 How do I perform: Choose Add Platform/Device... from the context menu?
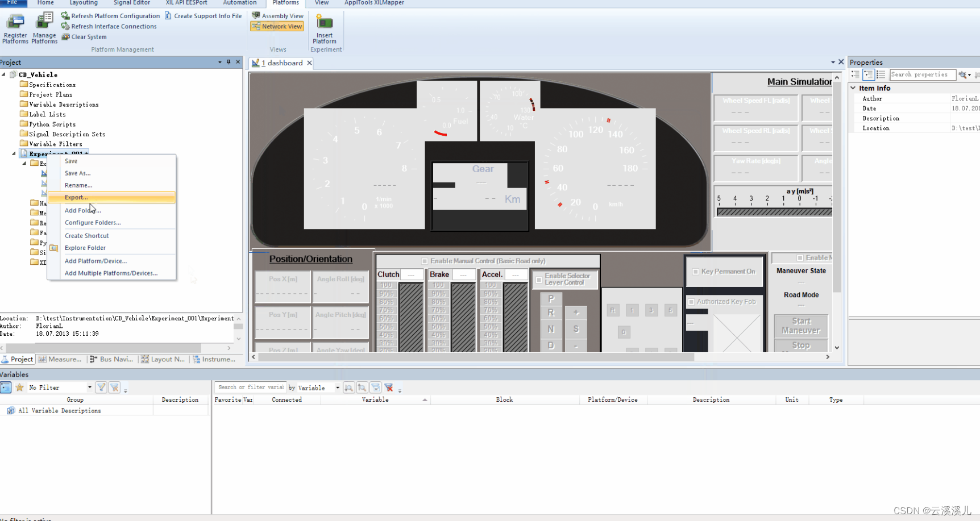click(x=111, y=261)
